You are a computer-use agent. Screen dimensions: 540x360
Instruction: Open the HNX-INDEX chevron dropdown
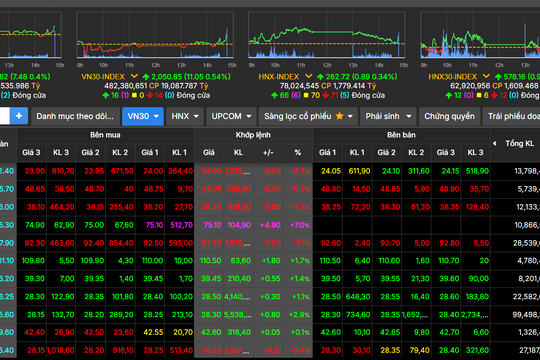pos(309,76)
